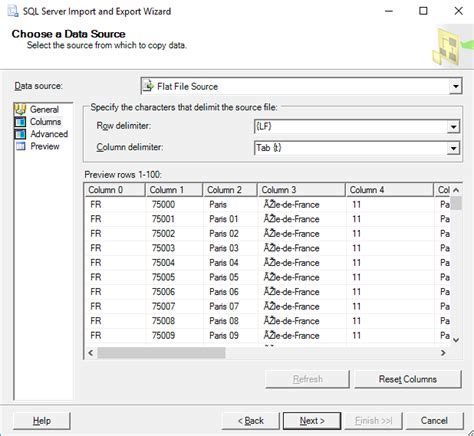Go Back to previous wizard step
The image size is (474, 436).
click(x=251, y=421)
